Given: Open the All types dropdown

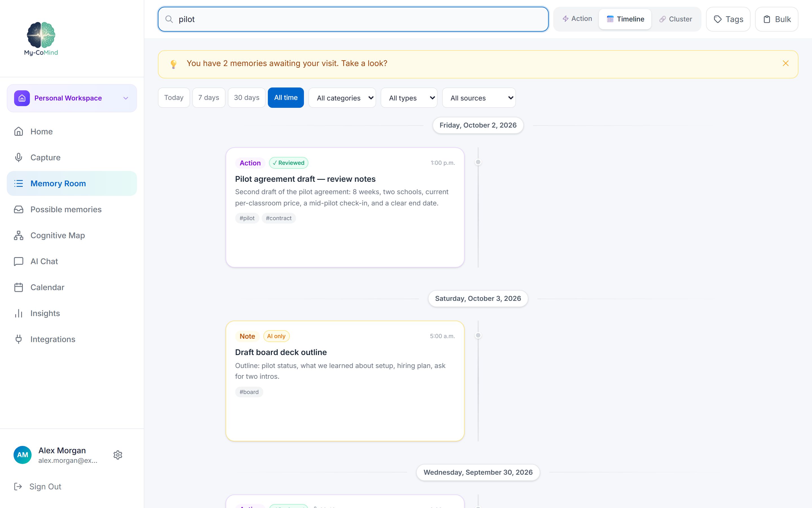Looking at the screenshot, I should [409, 98].
